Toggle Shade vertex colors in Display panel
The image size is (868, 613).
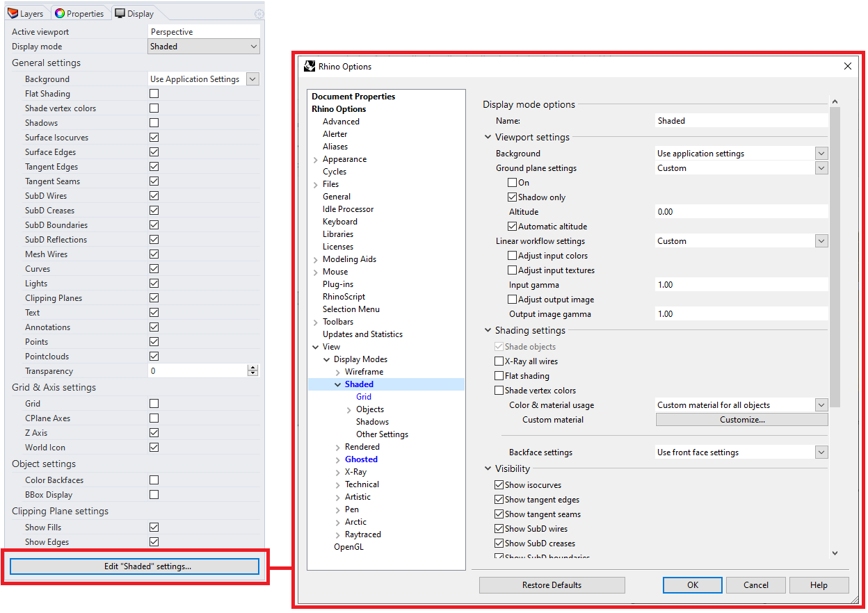(154, 108)
